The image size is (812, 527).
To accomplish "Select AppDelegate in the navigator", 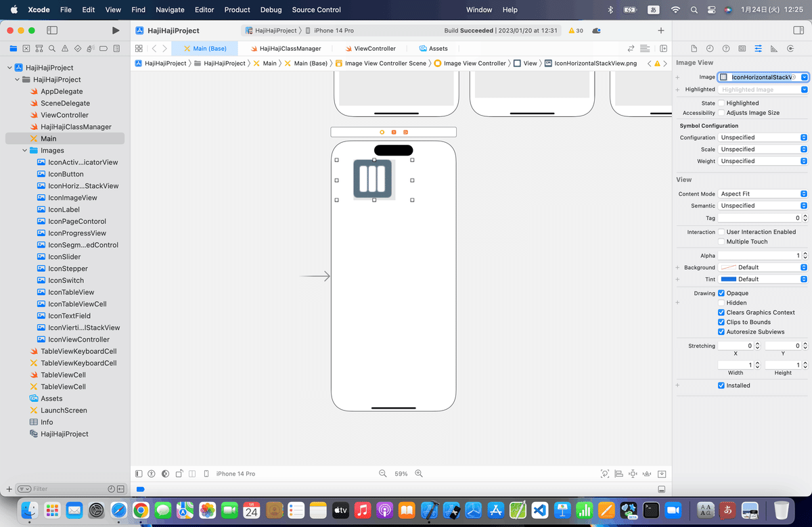I will click(x=62, y=91).
